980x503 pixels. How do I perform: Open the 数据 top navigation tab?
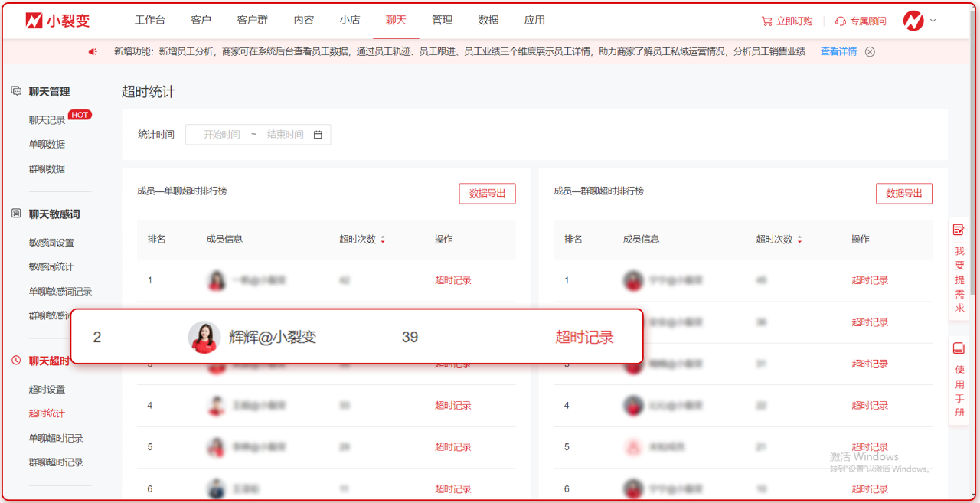pyautogui.click(x=488, y=21)
